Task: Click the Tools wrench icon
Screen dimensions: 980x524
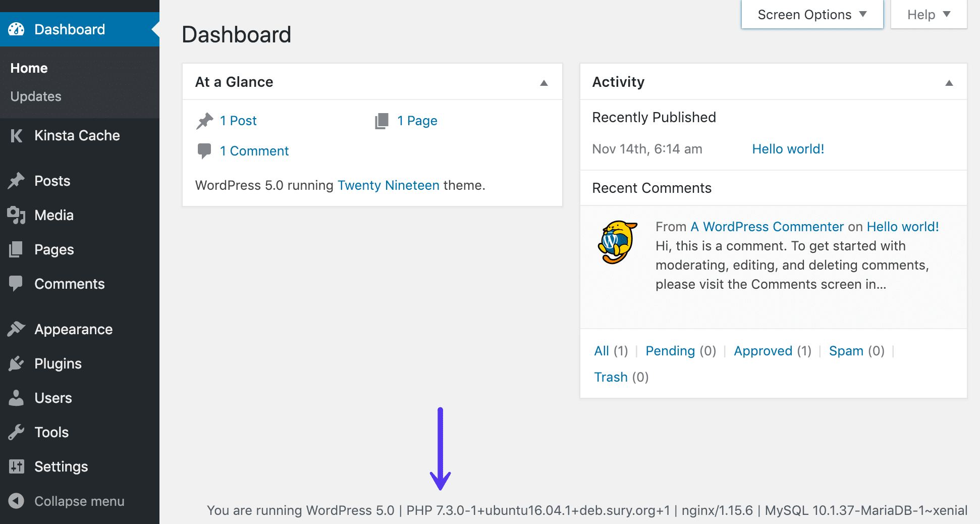Action: pos(17,432)
